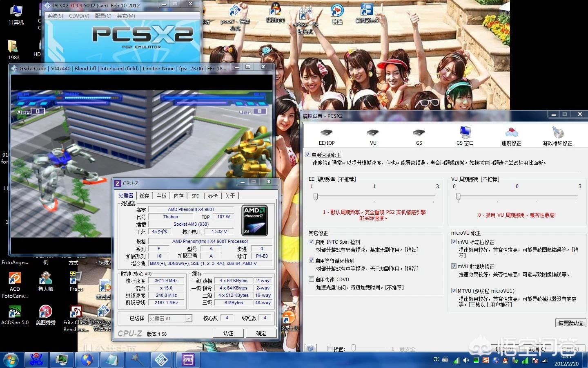The height and width of the screenshot is (368, 588).
Task: Open the EE/IOP settings panel icon
Action: click(x=326, y=133)
